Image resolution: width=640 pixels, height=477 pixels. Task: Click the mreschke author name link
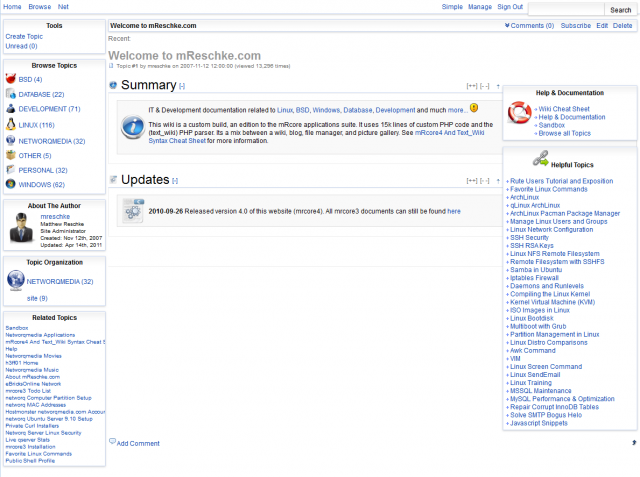point(55,217)
